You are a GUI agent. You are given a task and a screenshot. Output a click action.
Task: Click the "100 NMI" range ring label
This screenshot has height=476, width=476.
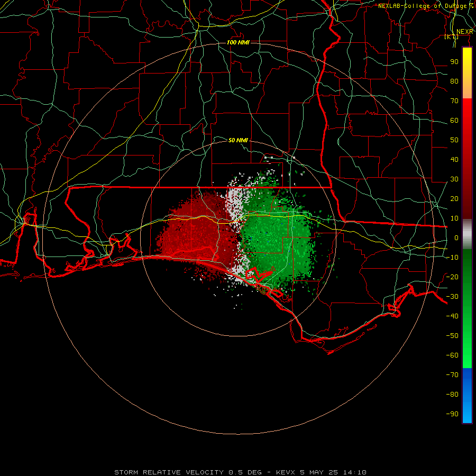point(238,42)
